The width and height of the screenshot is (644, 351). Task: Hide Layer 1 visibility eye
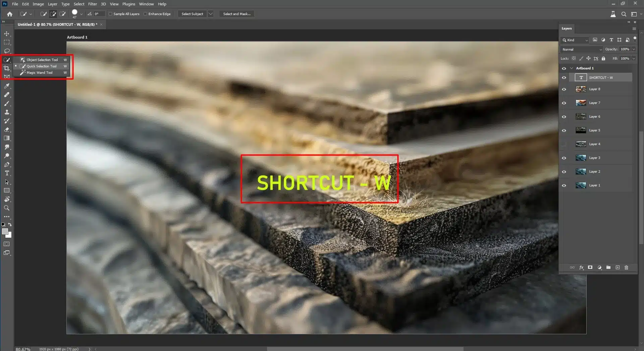coord(564,185)
